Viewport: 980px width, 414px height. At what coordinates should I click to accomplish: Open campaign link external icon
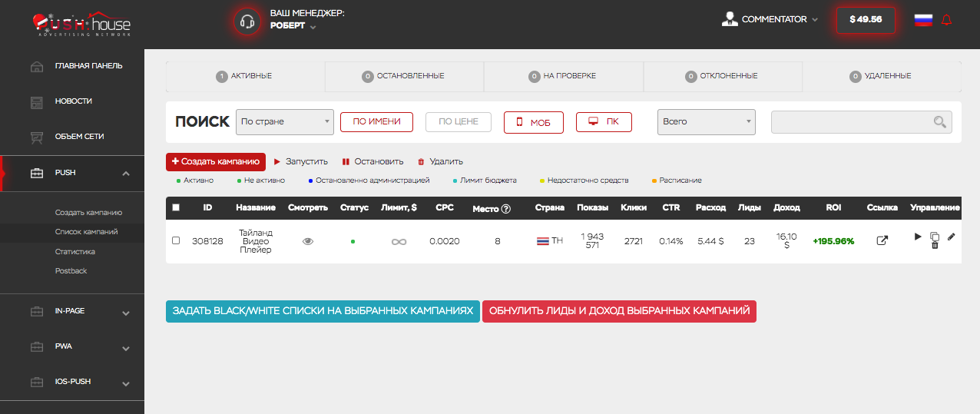(x=882, y=240)
